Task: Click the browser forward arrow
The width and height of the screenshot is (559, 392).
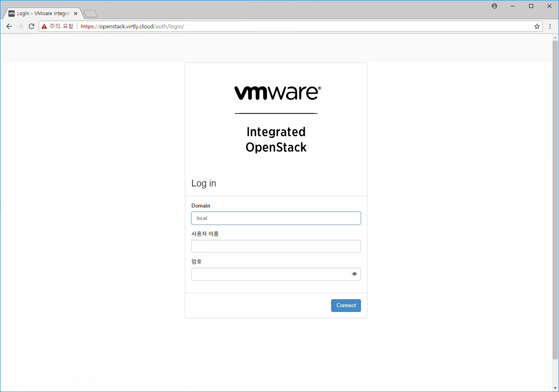Action: 20,26
